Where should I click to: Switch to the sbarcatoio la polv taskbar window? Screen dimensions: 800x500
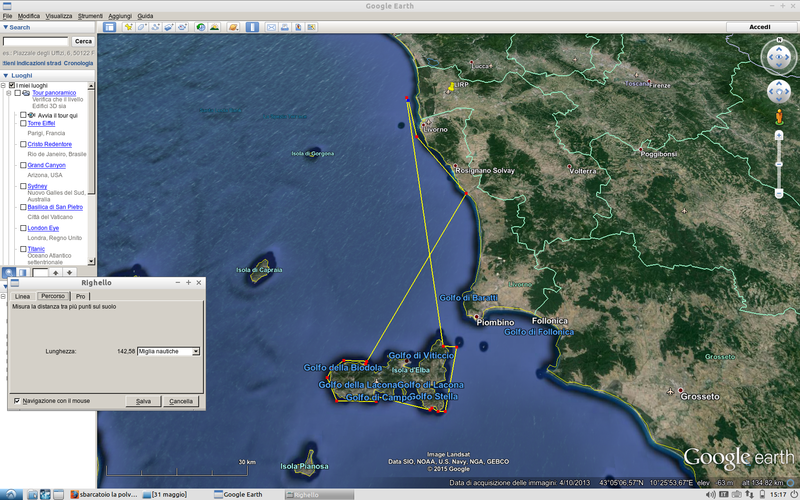click(104, 494)
